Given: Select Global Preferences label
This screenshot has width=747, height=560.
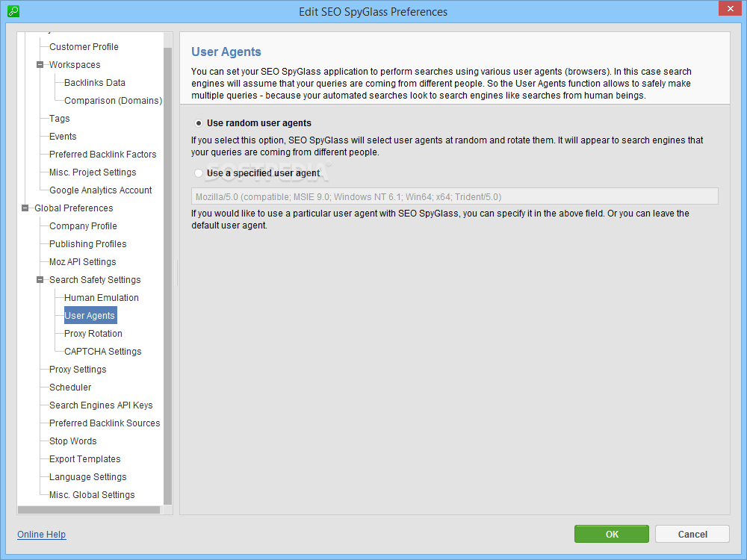Looking at the screenshot, I should 74,208.
